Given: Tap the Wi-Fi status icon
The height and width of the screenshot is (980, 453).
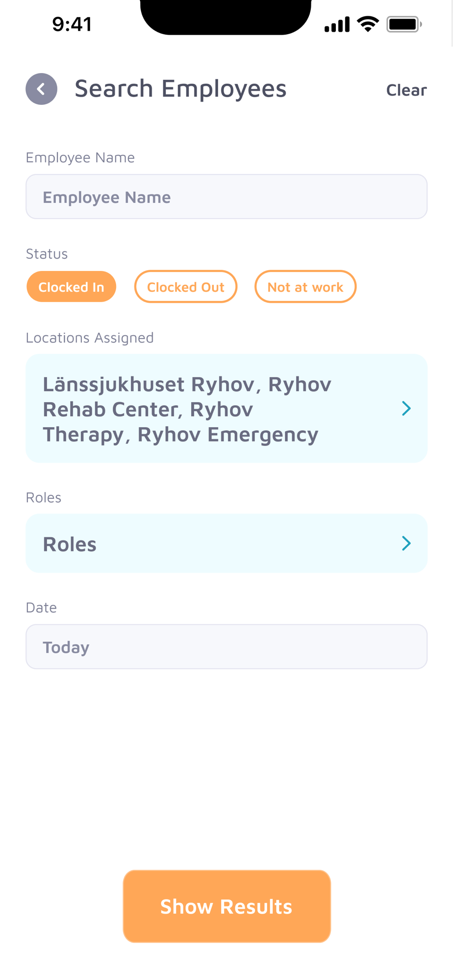Looking at the screenshot, I should (368, 24).
